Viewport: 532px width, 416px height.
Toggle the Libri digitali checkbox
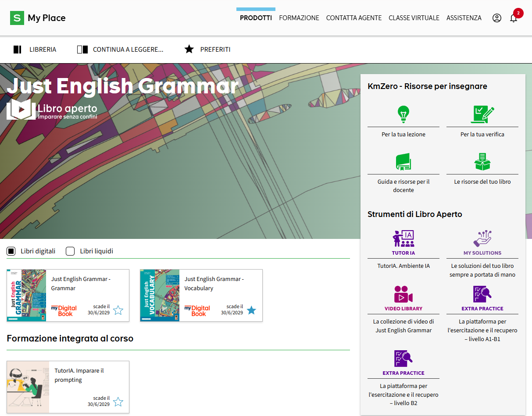pos(11,251)
